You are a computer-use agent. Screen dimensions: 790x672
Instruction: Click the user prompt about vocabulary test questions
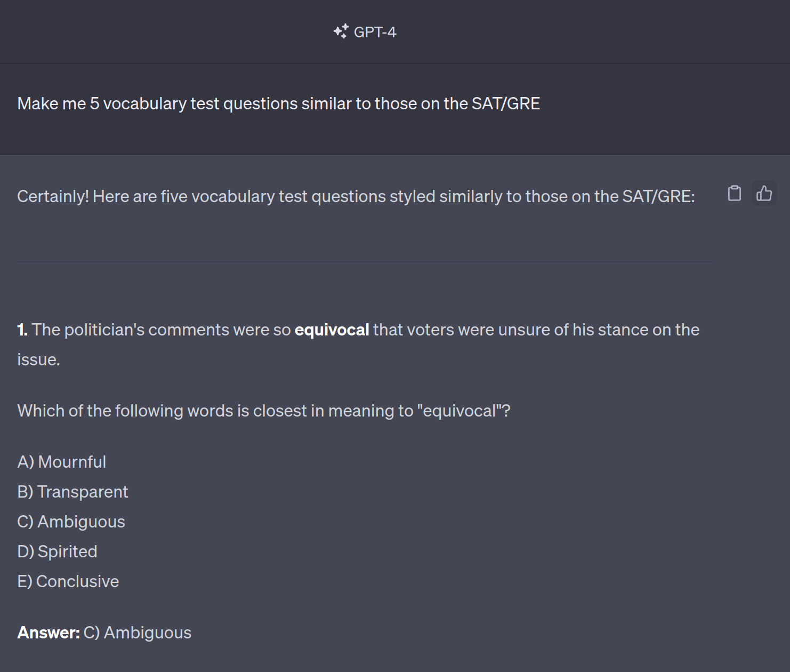point(279,103)
